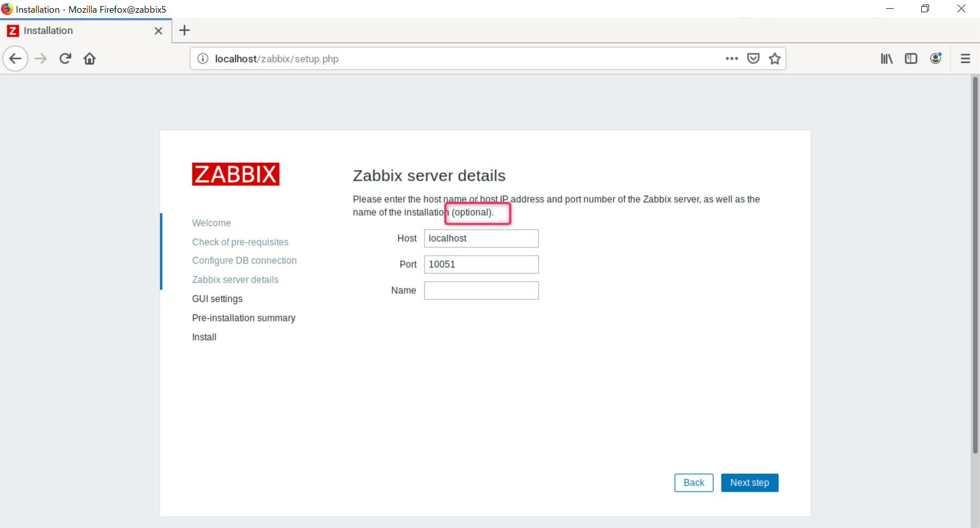Select the Installation tab
The width and height of the screenshot is (980, 528).
click(x=86, y=31)
